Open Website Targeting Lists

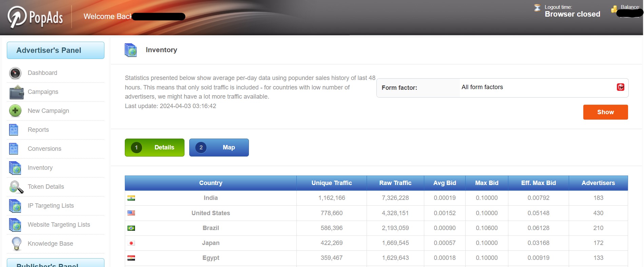point(59,225)
